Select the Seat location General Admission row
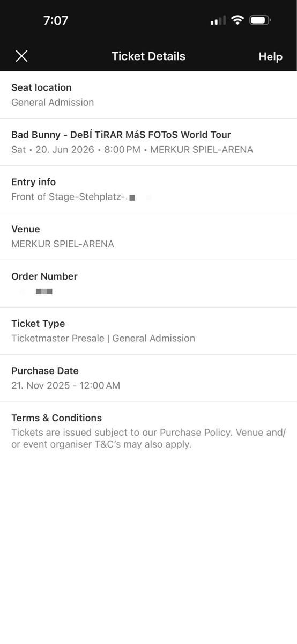 click(148, 95)
